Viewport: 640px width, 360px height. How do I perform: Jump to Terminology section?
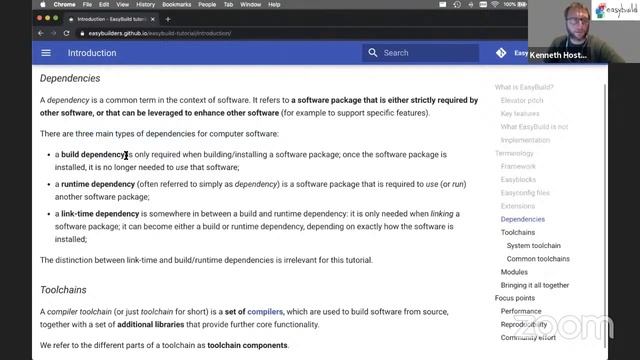tap(514, 153)
